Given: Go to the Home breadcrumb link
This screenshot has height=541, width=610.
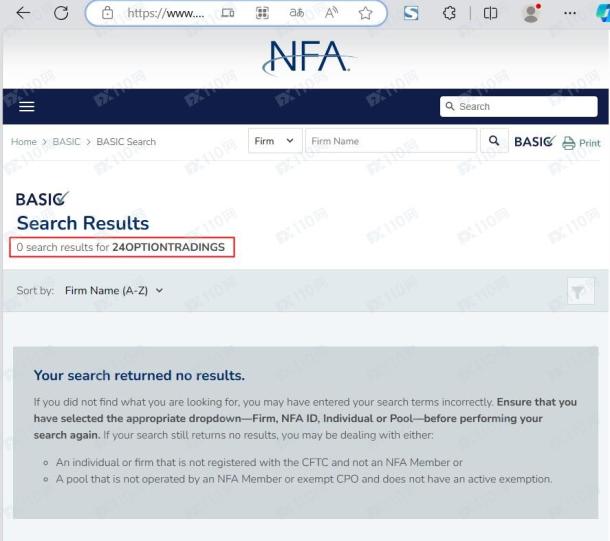Looking at the screenshot, I should pyautogui.click(x=24, y=142).
